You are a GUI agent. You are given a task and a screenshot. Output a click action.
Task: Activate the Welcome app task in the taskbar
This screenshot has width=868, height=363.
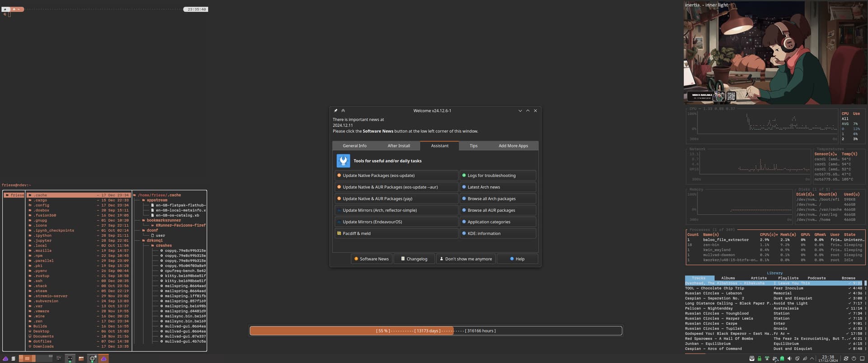(104, 358)
